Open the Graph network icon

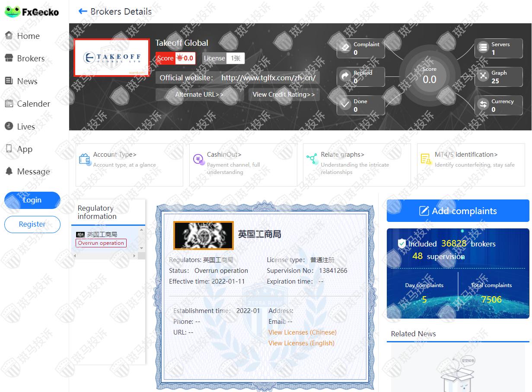pos(483,76)
